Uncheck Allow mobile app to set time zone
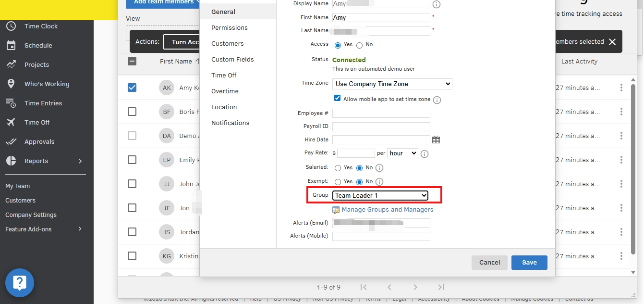The width and height of the screenshot is (644, 304). coord(337,99)
